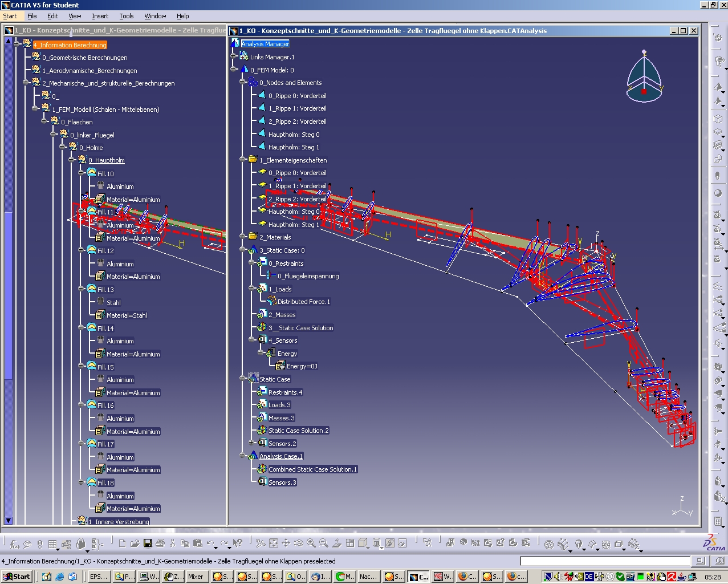728x584 pixels.
Task: Collapse 0_Hauptholm node in left tree
Action: pos(72,160)
